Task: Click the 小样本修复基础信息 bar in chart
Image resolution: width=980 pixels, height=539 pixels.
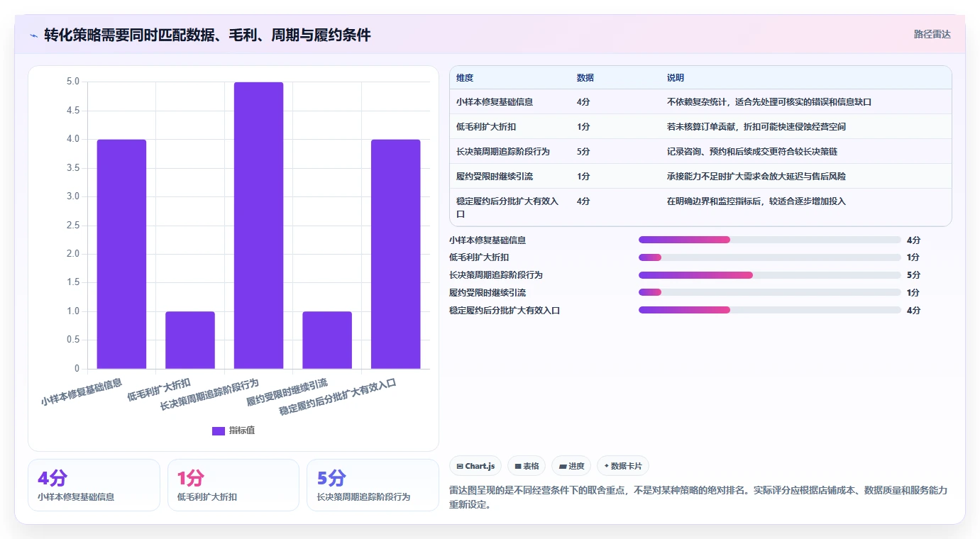Action: tap(121, 254)
